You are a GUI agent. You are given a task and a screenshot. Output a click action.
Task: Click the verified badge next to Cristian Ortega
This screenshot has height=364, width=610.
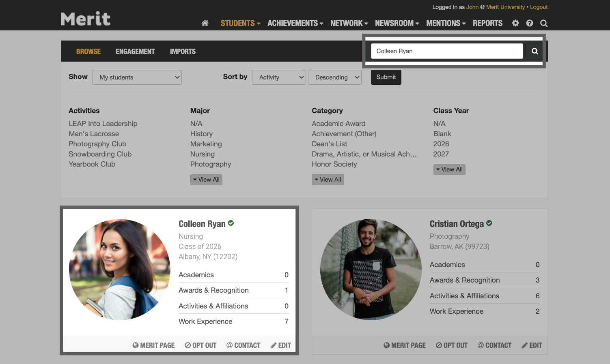(489, 223)
